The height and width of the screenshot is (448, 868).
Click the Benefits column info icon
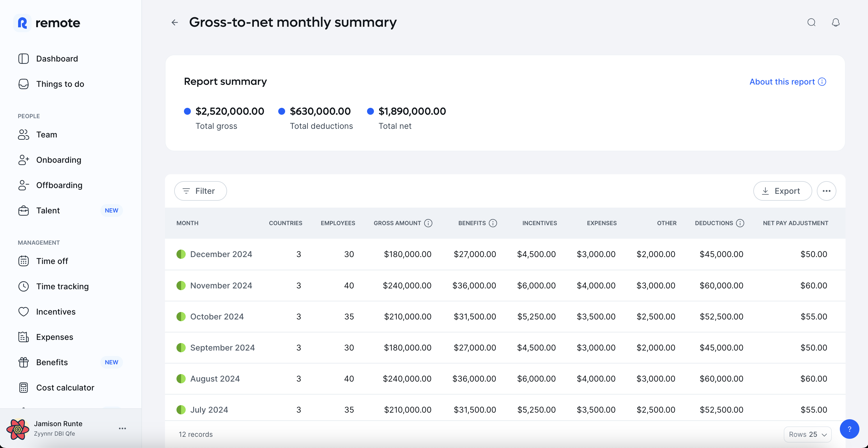coord(493,223)
